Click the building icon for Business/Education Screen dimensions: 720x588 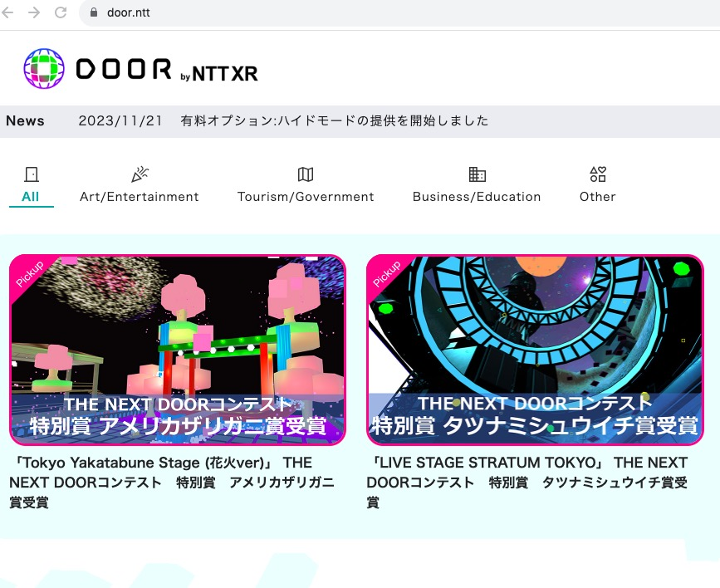[x=477, y=174]
